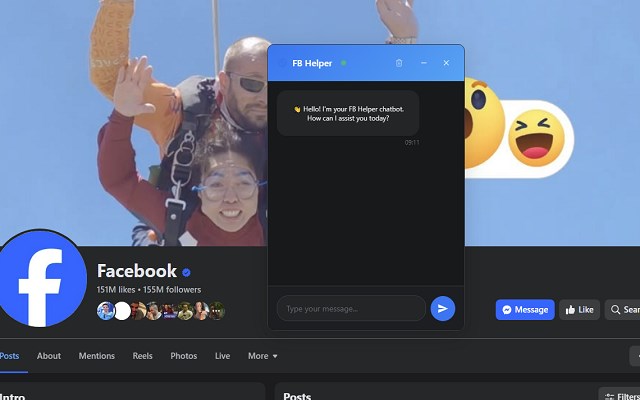Focus the 'Type your message...' input field
The image size is (640, 400).
pos(351,309)
